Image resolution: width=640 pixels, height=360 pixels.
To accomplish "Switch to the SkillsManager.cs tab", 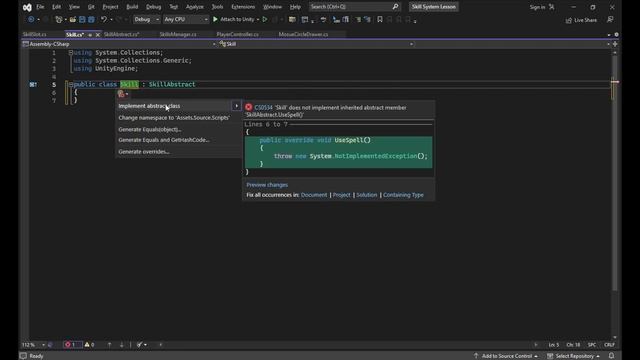I will (x=178, y=35).
